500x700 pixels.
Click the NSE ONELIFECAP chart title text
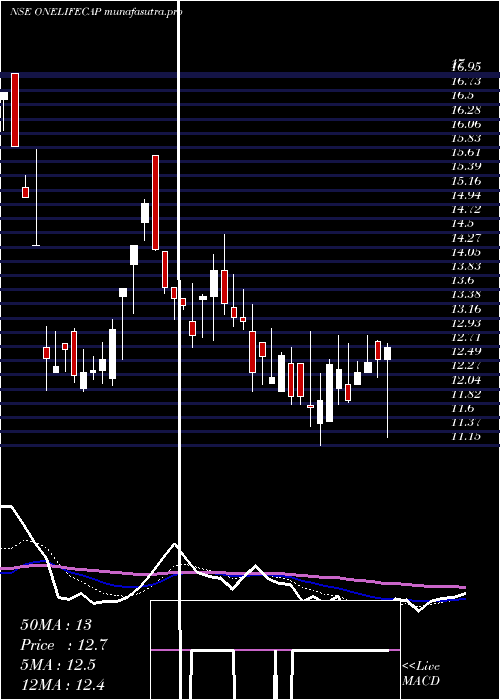[96, 12]
